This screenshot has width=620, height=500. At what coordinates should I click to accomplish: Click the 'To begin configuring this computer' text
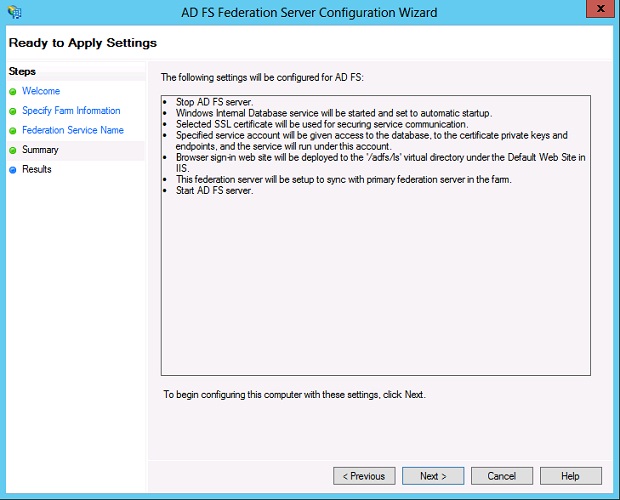pyautogui.click(x=295, y=394)
